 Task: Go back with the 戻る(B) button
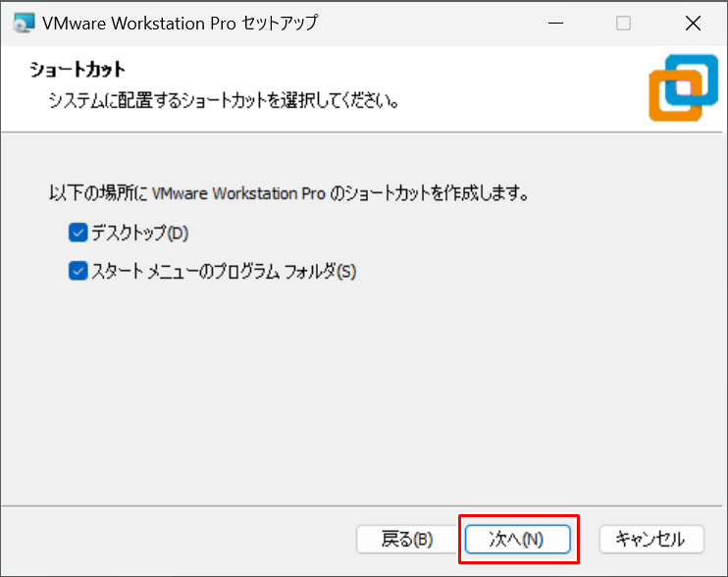point(406,539)
